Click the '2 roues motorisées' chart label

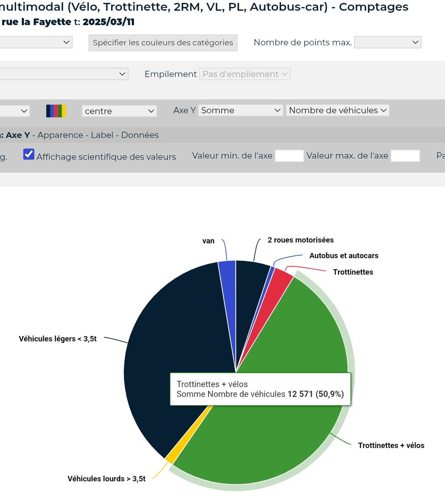pyautogui.click(x=301, y=240)
